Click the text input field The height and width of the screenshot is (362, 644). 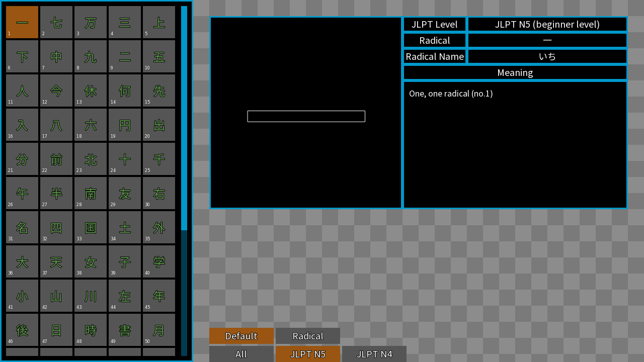[x=306, y=116]
